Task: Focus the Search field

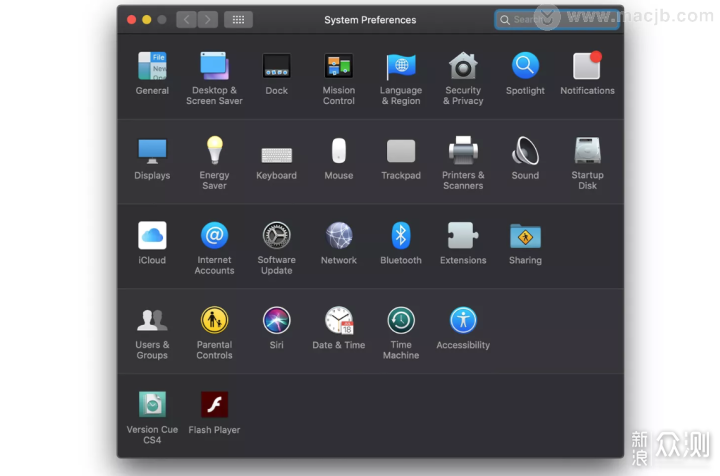Action: 557,20
